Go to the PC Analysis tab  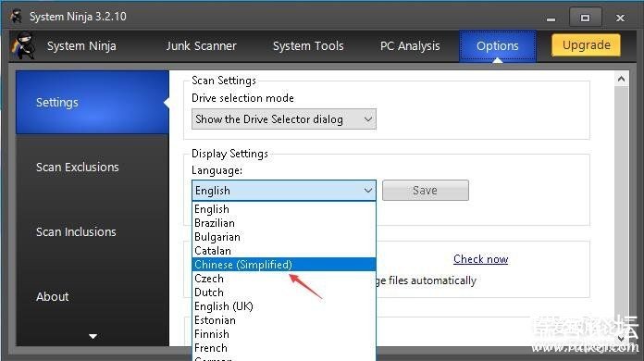tap(410, 46)
